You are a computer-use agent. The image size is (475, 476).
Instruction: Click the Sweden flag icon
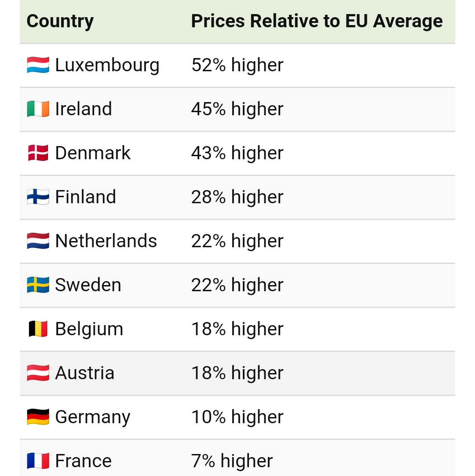(x=38, y=285)
